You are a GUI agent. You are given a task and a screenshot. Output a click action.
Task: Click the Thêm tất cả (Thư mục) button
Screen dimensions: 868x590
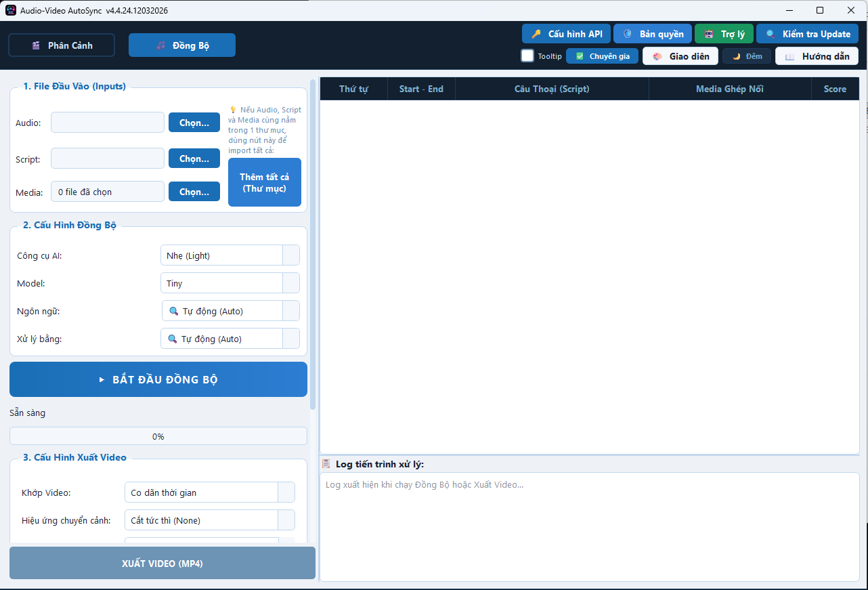(x=264, y=182)
